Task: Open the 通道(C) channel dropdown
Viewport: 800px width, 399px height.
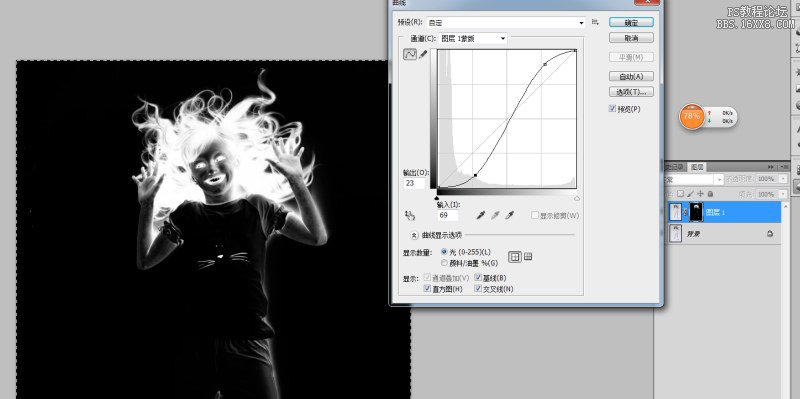Action: (473, 38)
